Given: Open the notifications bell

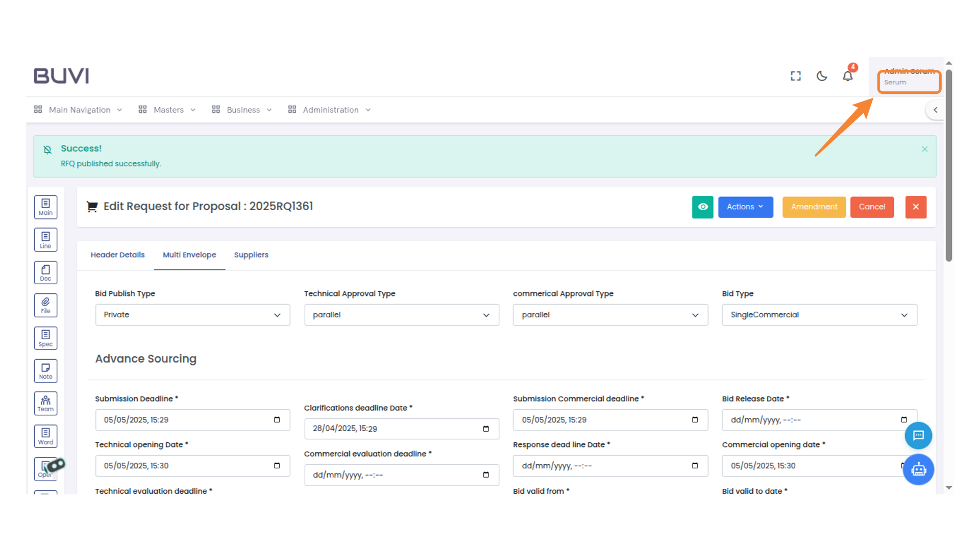Looking at the screenshot, I should (x=847, y=76).
